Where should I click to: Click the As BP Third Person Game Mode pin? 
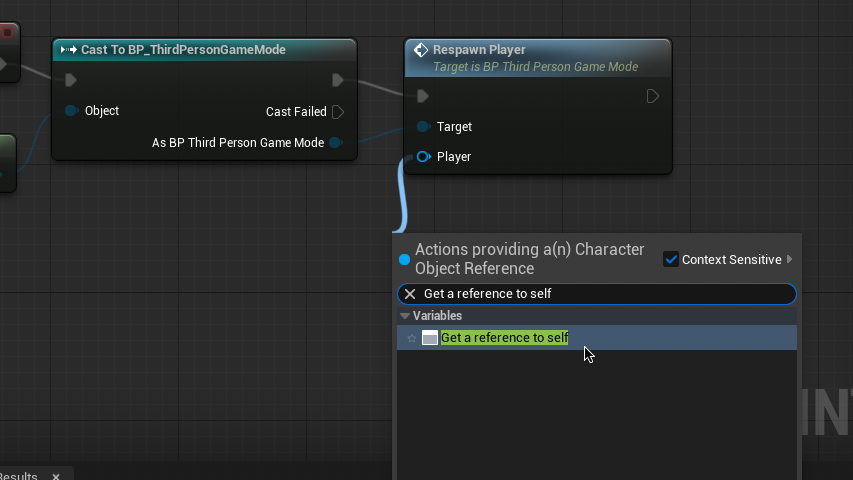pyautogui.click(x=336, y=143)
